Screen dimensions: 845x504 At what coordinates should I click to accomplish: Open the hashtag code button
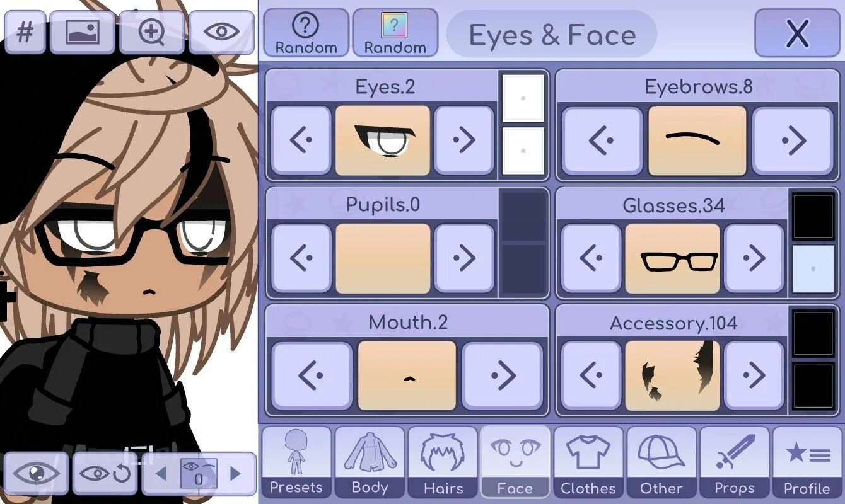click(25, 32)
